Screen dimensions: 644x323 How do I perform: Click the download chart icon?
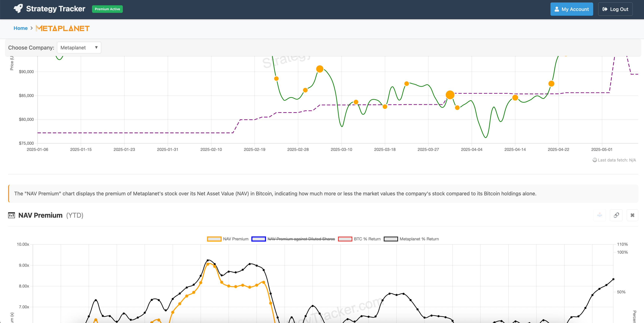pos(600,215)
